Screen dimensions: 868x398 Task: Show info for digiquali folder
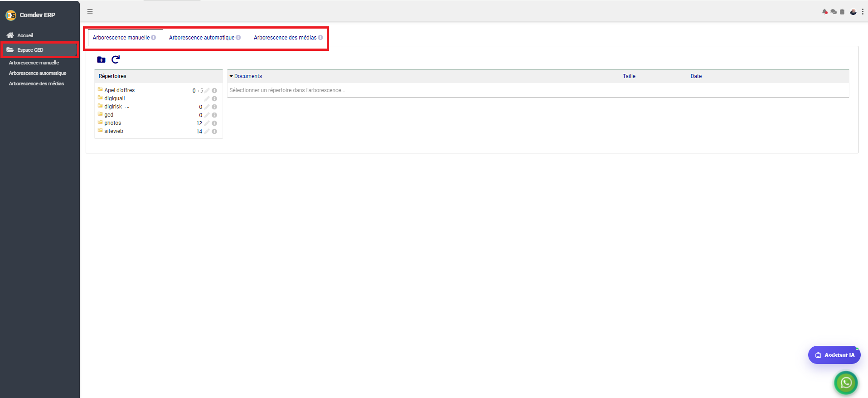pos(214,99)
